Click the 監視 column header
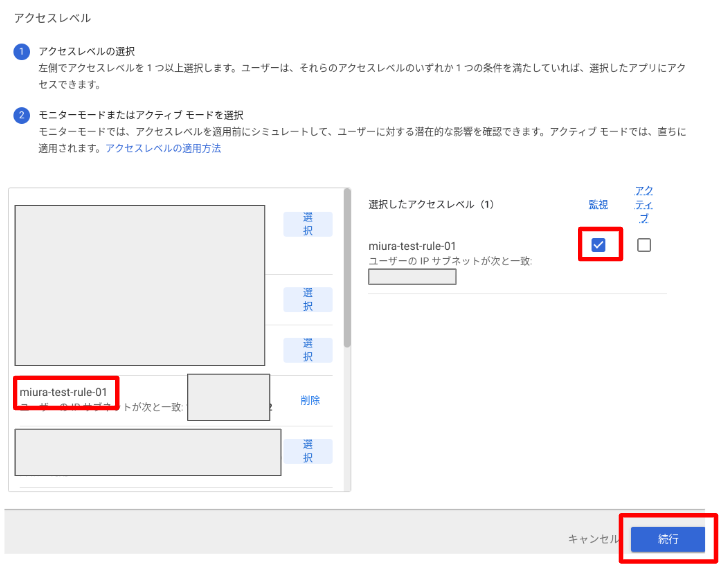724x569 pixels. click(598, 205)
